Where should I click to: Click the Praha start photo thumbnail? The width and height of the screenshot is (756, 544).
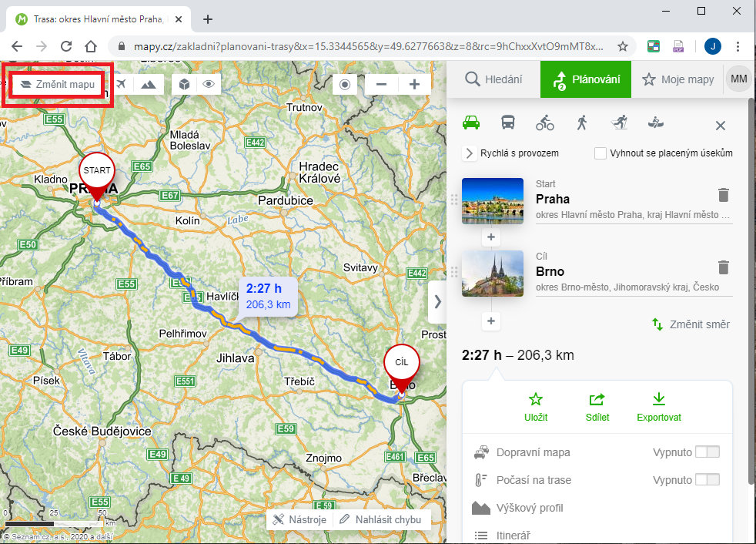[x=493, y=201]
